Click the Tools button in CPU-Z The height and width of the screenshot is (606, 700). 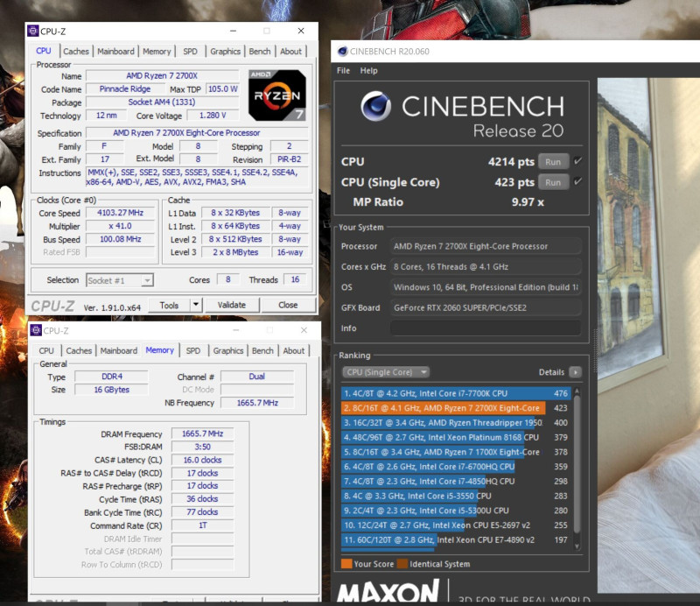pos(169,305)
